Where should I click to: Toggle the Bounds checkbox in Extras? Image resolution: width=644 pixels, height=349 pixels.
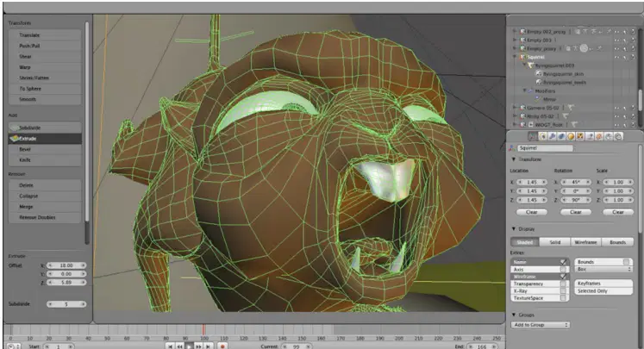[626, 262]
